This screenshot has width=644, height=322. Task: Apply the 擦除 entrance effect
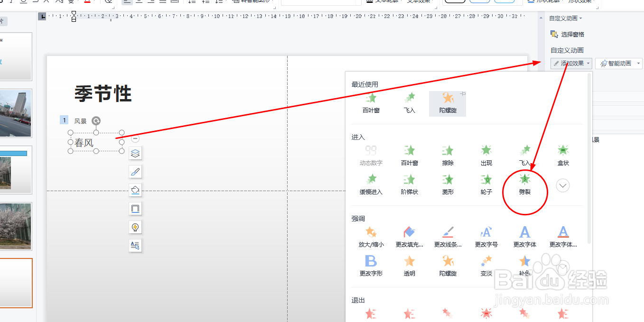pyautogui.click(x=448, y=156)
